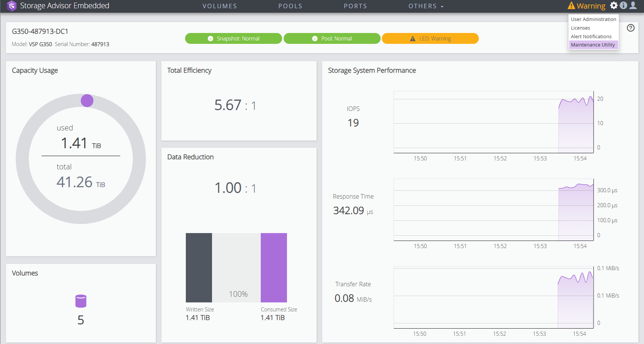This screenshot has height=344, width=644.
Task: Click the orange warning triangle icon
Action: click(571, 6)
